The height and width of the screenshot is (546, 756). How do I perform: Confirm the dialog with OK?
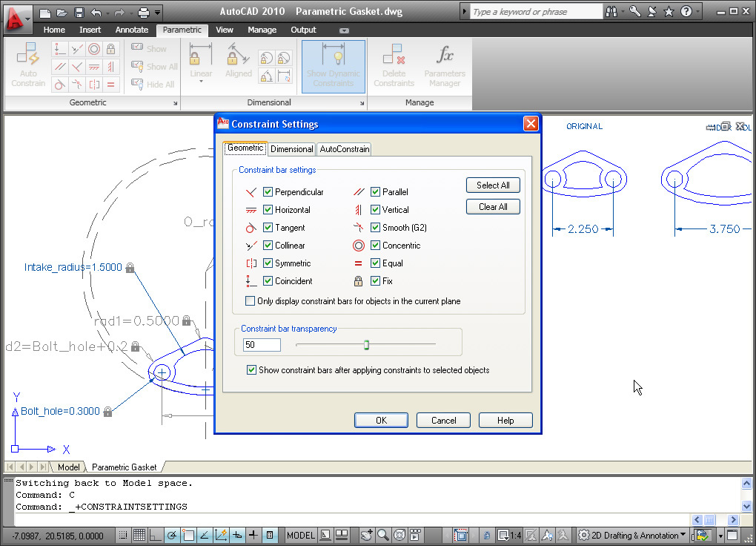[x=381, y=420]
